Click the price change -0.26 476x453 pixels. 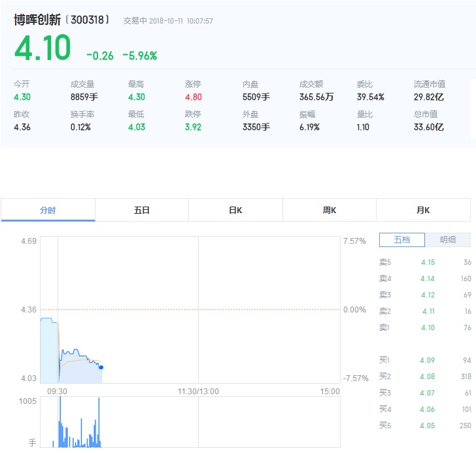coord(100,56)
